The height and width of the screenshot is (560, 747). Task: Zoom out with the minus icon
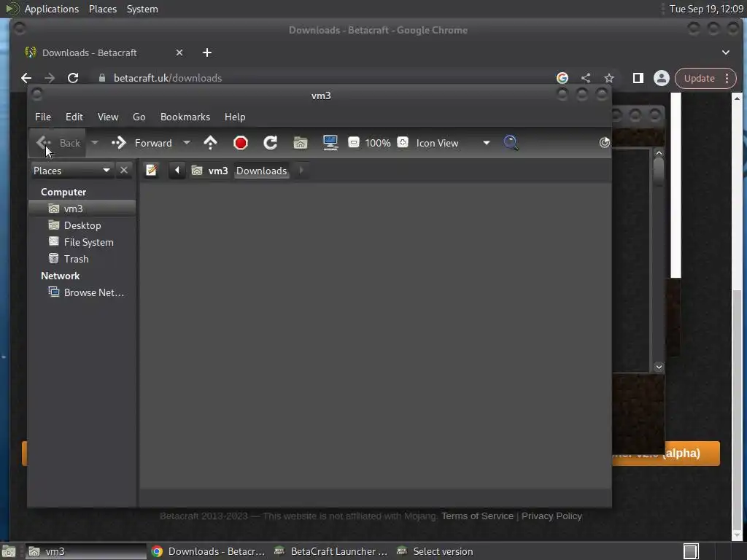click(x=354, y=142)
